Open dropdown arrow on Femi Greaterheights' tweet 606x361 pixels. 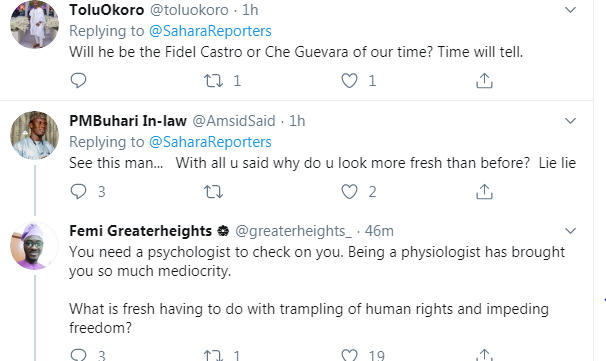pyautogui.click(x=570, y=231)
